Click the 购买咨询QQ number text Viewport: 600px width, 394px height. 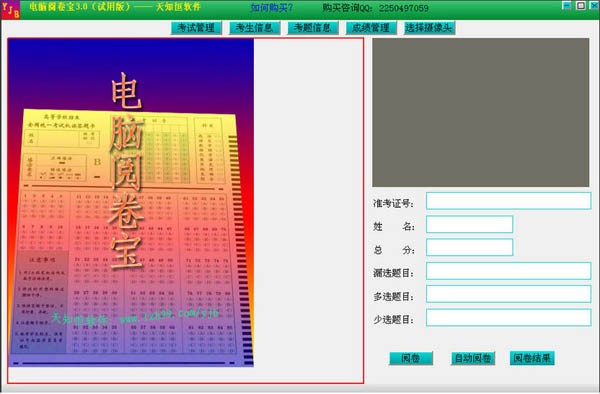pyautogui.click(x=375, y=8)
